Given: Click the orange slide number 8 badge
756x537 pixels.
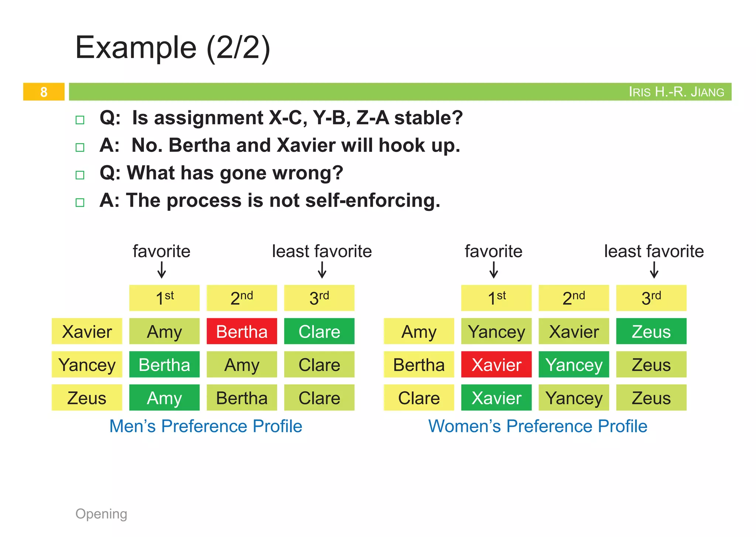Looking at the screenshot, I should (x=44, y=92).
